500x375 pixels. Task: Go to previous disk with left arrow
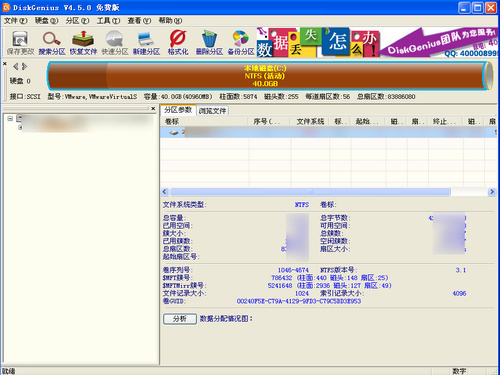point(16,67)
